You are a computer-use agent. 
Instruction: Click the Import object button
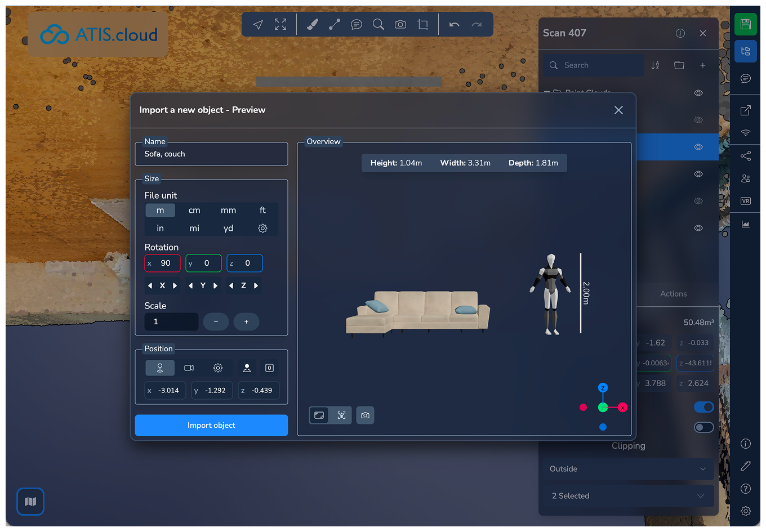[x=211, y=425]
